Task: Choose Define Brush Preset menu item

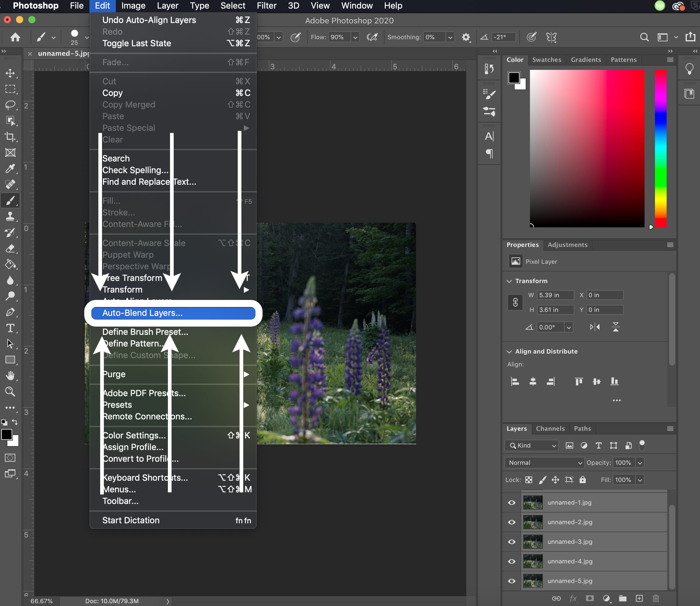Action: pos(173,332)
